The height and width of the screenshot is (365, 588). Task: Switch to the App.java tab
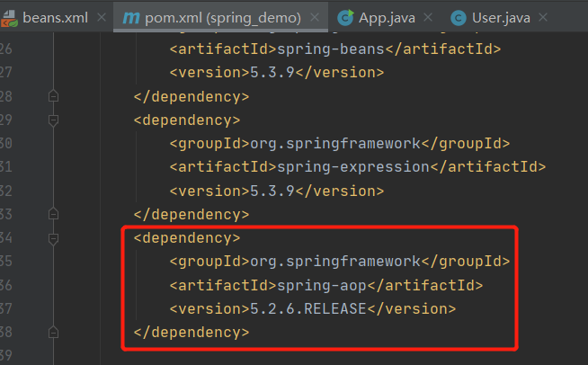(387, 17)
